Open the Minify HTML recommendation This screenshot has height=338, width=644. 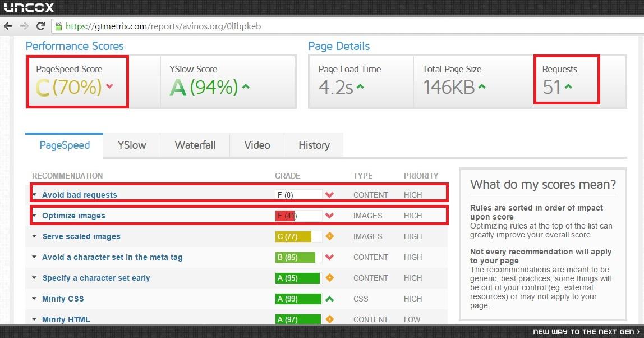pyautogui.click(x=66, y=319)
